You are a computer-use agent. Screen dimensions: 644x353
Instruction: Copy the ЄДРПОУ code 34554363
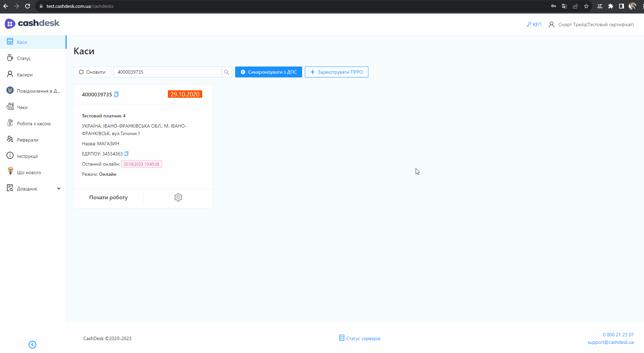tap(126, 154)
